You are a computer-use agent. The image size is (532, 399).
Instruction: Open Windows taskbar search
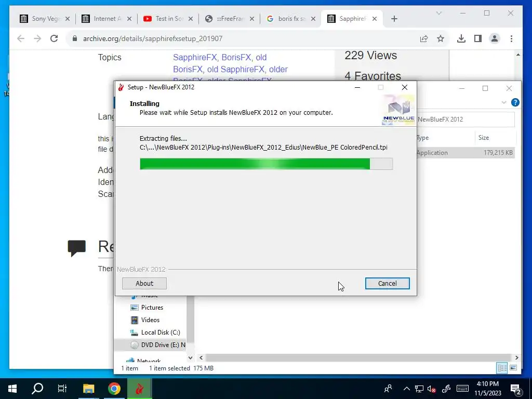(x=37, y=389)
